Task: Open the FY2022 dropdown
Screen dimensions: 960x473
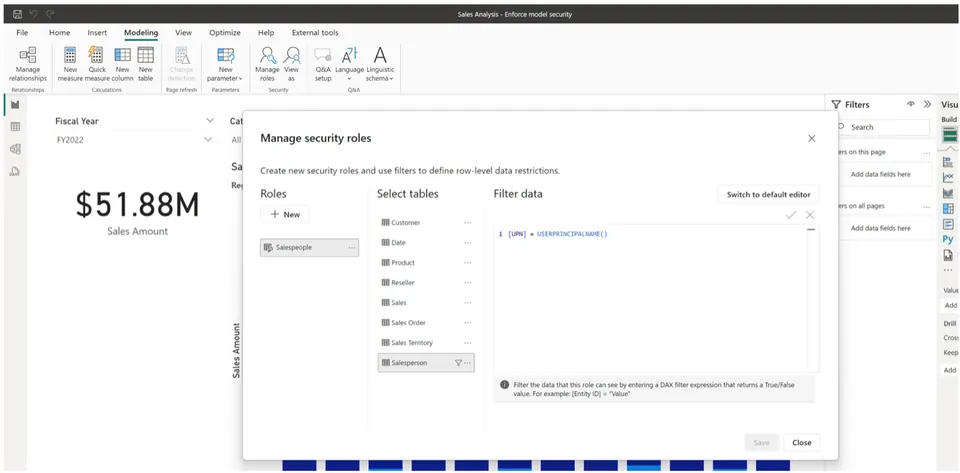Action: tap(208, 140)
